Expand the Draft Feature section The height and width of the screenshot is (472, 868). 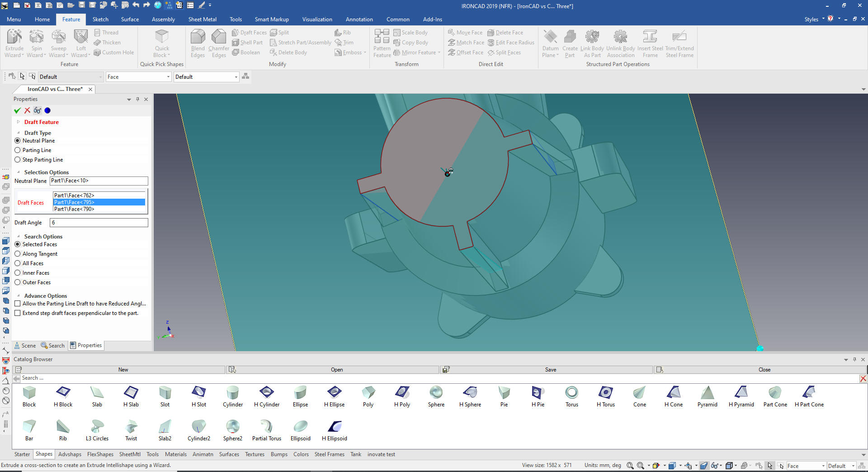point(19,122)
